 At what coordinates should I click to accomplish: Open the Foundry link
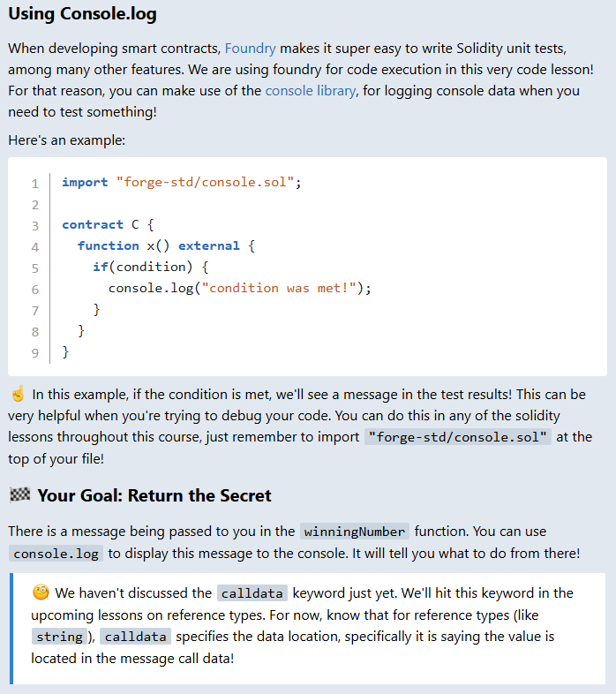[x=251, y=49]
